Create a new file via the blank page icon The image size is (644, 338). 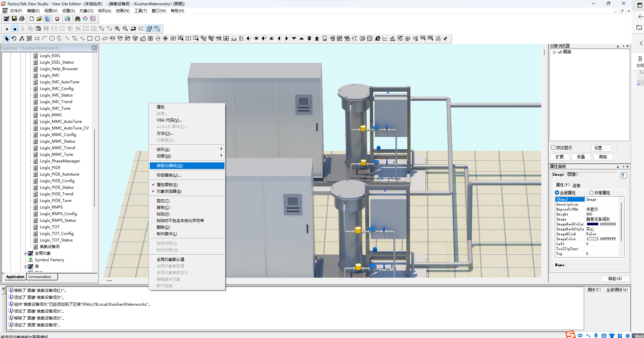coord(32,19)
